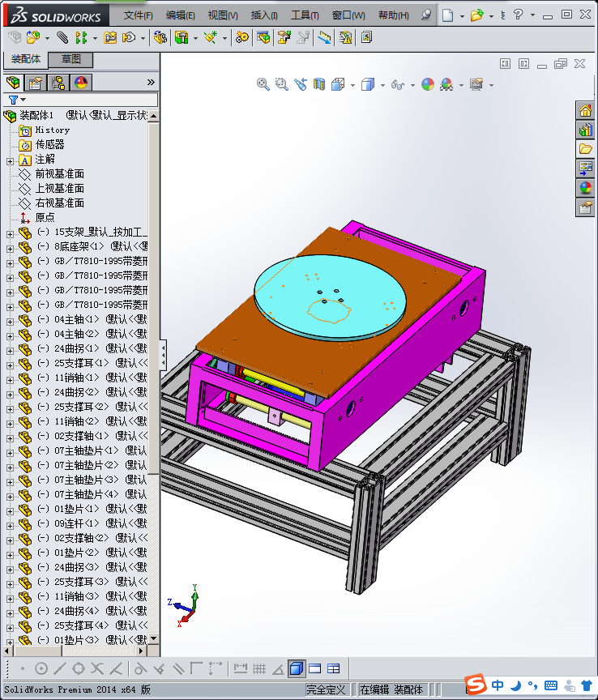Click the Linear Component Pattern icon
Screen dimensions: 598x700
point(81,37)
